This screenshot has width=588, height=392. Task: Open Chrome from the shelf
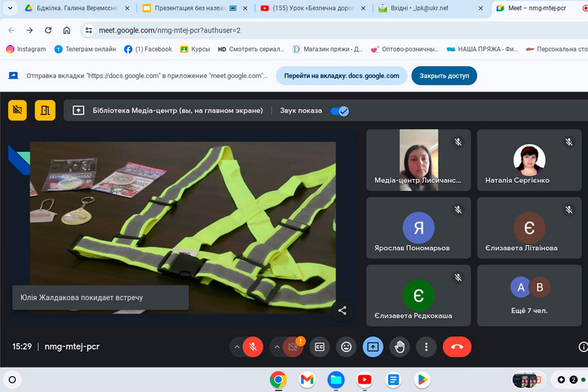(x=278, y=380)
